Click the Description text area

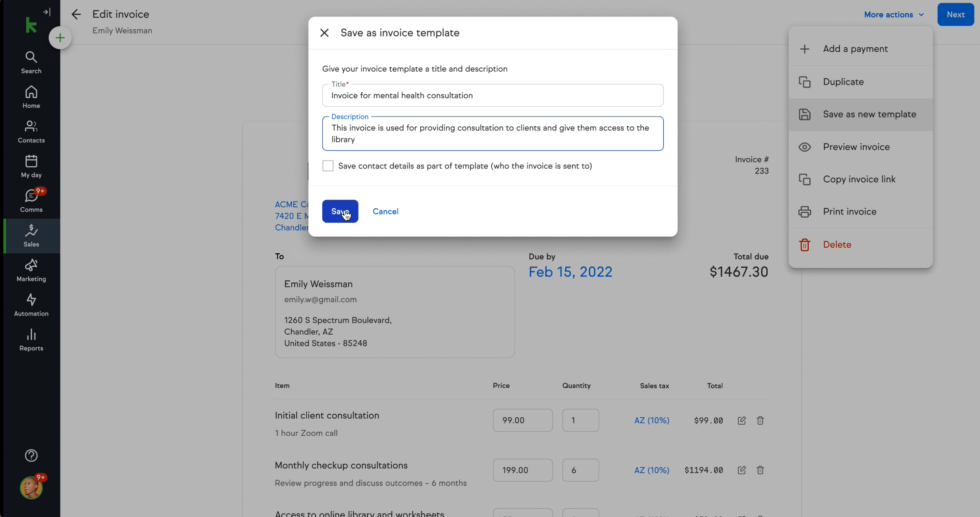click(x=493, y=134)
